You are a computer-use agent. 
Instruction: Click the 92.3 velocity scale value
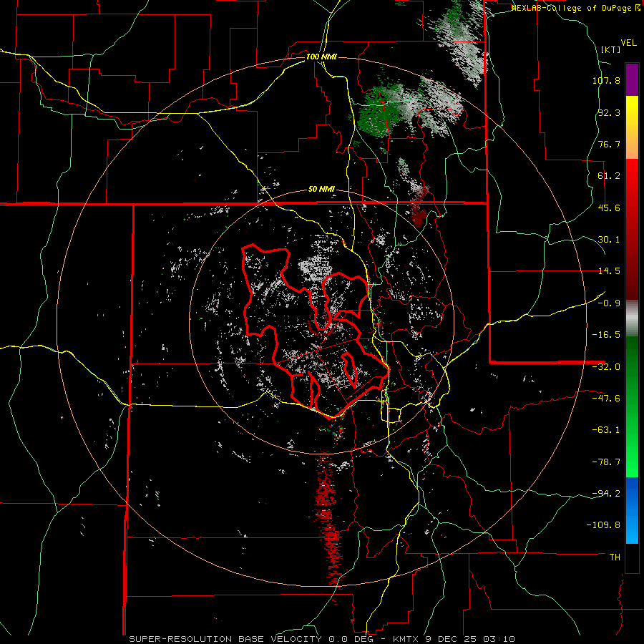coord(609,112)
